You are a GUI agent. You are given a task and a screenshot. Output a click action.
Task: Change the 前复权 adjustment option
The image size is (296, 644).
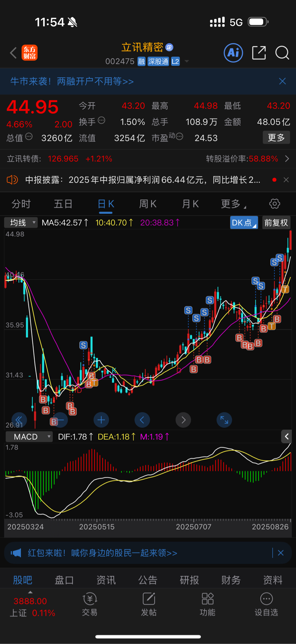[276, 223]
